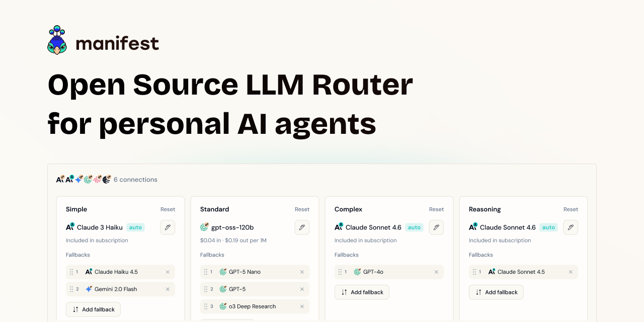
Task: Add fallback in the Reasoning card
Action: click(x=496, y=292)
